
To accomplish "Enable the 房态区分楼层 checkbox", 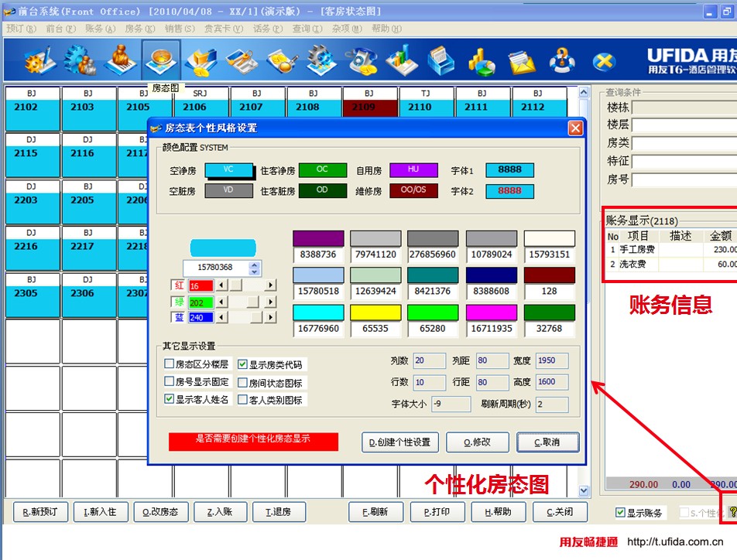I will 170,364.
